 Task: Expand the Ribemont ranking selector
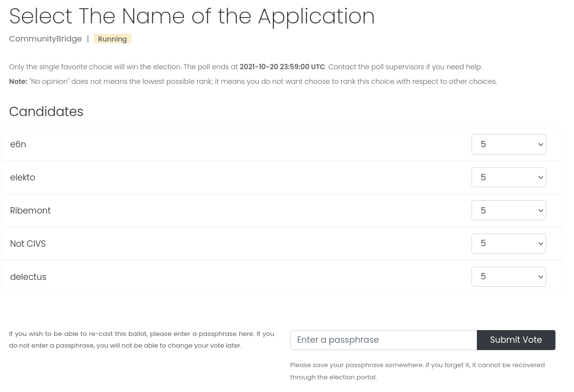click(x=508, y=211)
